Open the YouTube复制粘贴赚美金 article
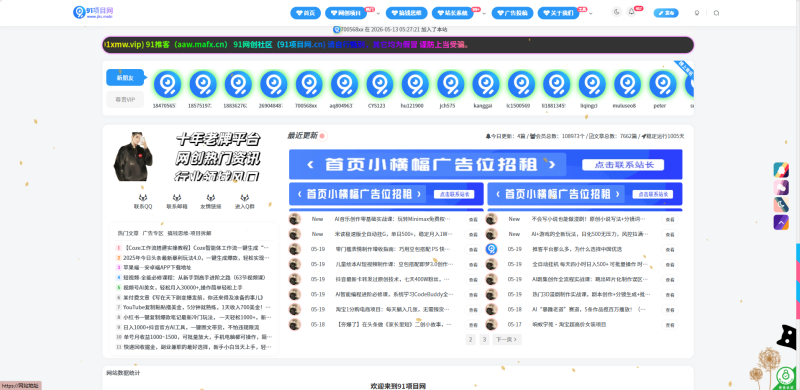800x390 pixels. tap(196, 307)
